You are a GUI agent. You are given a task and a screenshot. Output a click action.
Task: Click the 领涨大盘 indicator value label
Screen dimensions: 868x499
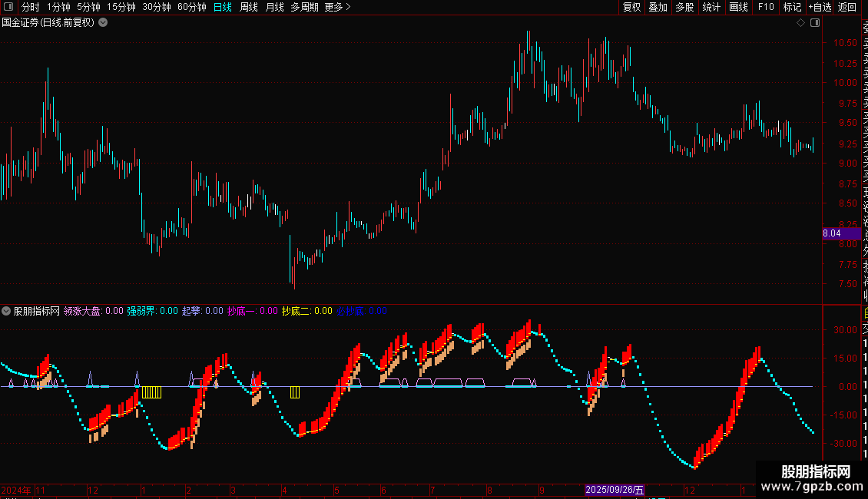pos(93,311)
